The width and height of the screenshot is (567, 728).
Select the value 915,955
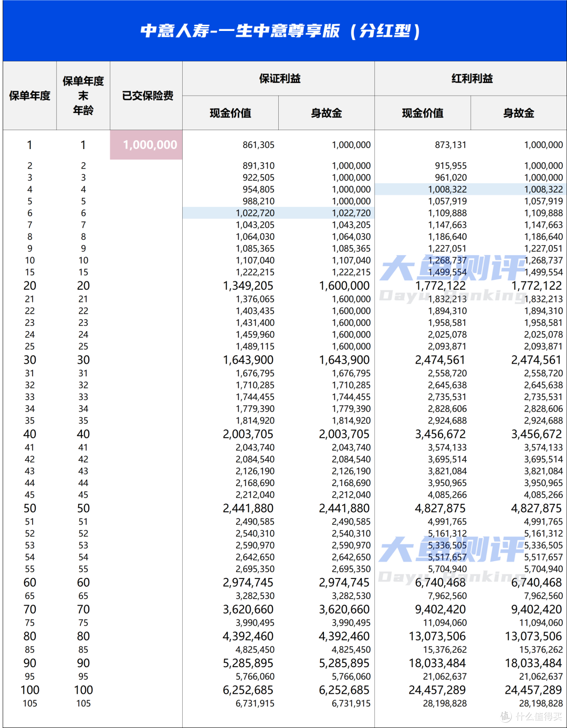click(450, 166)
